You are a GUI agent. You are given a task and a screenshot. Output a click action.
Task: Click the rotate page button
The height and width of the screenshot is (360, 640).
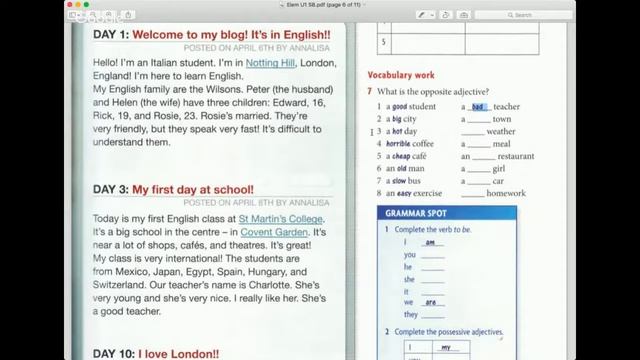[x=445, y=15]
